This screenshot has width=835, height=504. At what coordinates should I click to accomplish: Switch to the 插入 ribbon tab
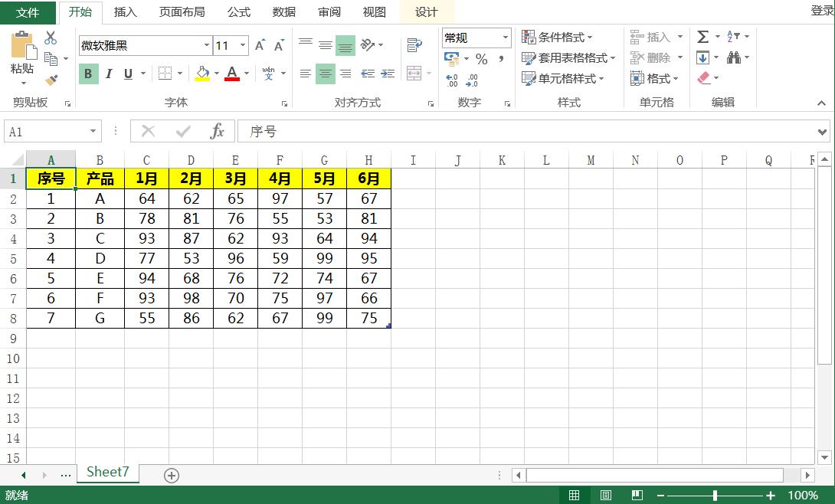(125, 12)
